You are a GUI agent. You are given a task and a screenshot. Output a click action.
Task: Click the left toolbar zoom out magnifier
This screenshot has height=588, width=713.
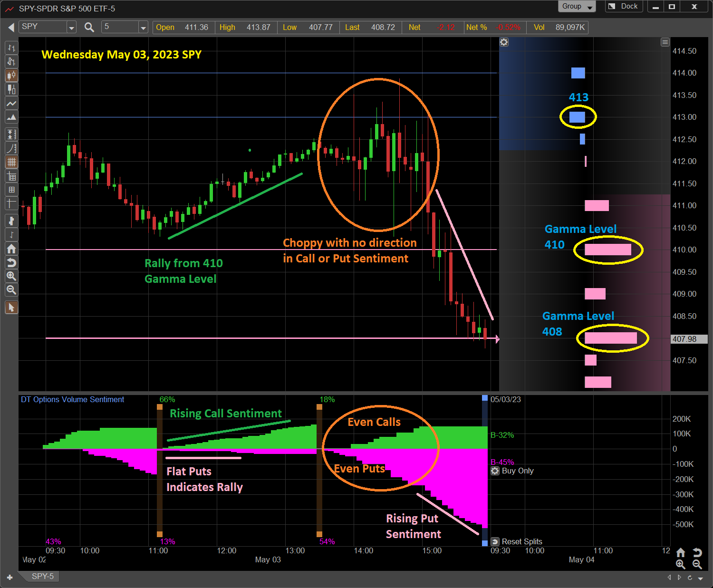coord(11,290)
